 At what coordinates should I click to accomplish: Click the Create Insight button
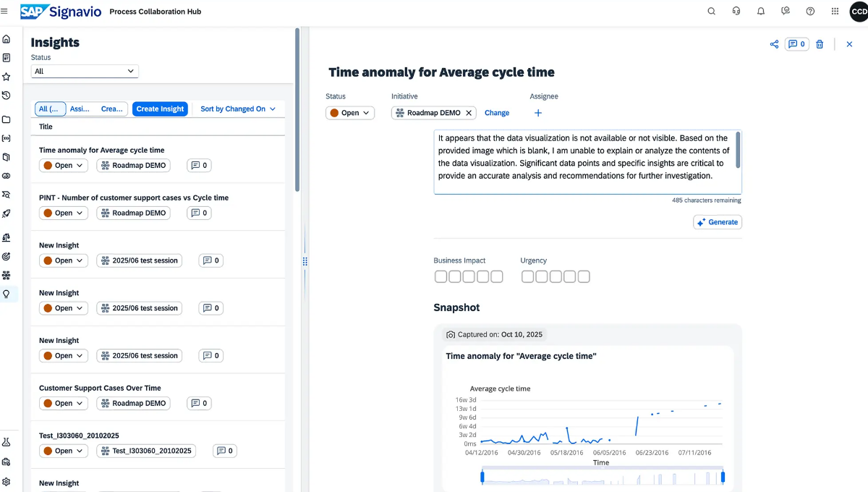point(160,109)
